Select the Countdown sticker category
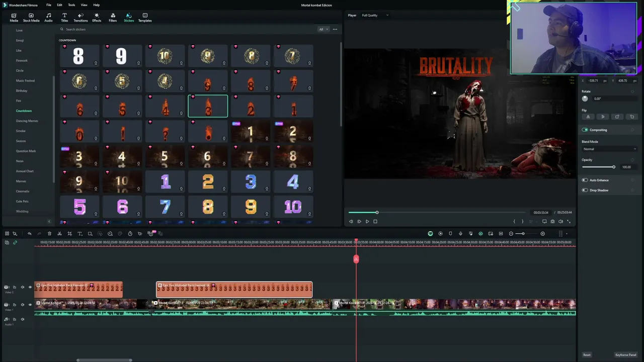The height and width of the screenshot is (362, 644). 24,111
